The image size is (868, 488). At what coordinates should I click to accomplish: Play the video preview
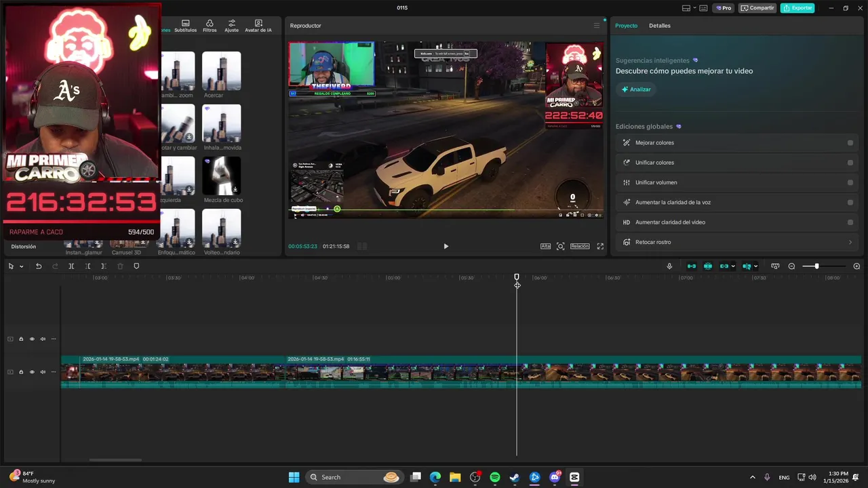(446, 246)
